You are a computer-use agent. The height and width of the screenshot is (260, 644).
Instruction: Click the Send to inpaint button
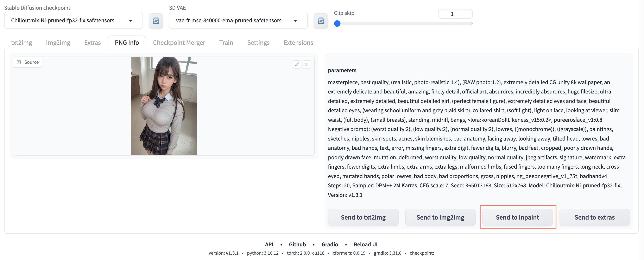(517, 217)
